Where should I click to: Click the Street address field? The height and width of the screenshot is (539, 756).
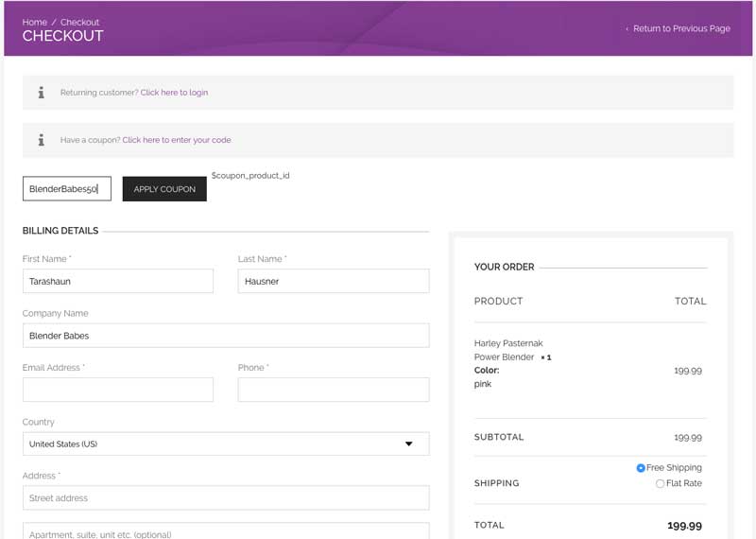click(225, 498)
